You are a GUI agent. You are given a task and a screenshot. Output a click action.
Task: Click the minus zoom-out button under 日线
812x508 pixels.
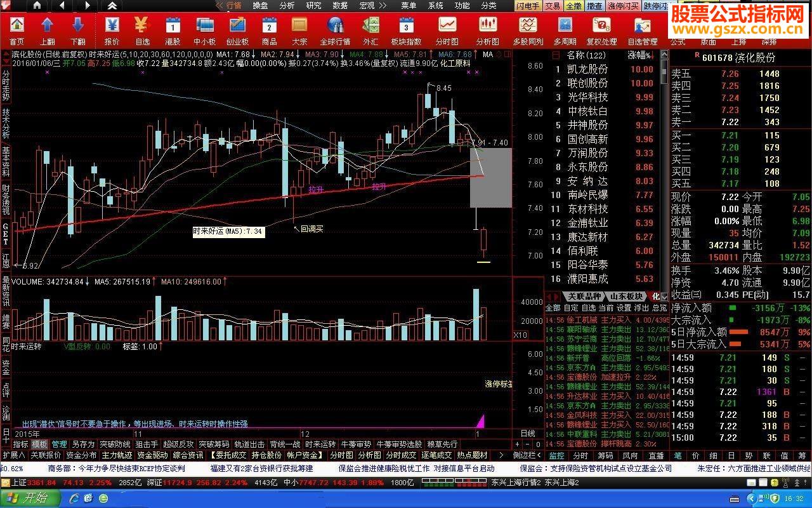click(x=528, y=444)
